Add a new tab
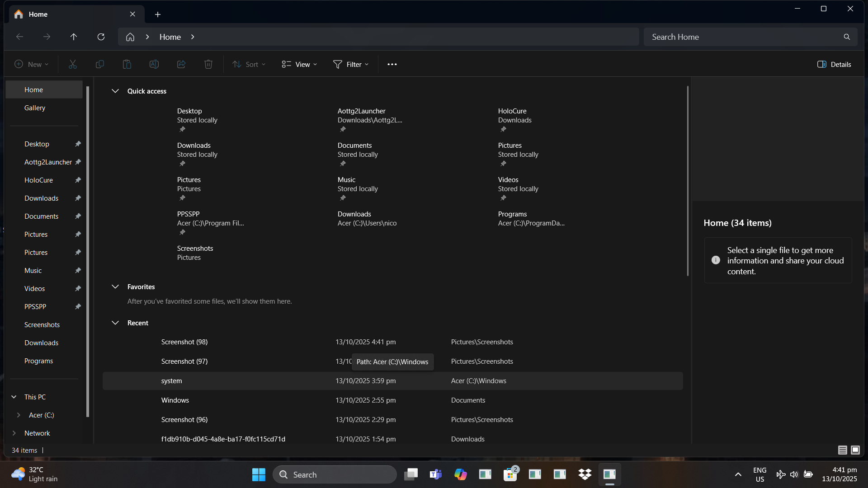Image resolution: width=868 pixels, height=488 pixels. pos(158,14)
